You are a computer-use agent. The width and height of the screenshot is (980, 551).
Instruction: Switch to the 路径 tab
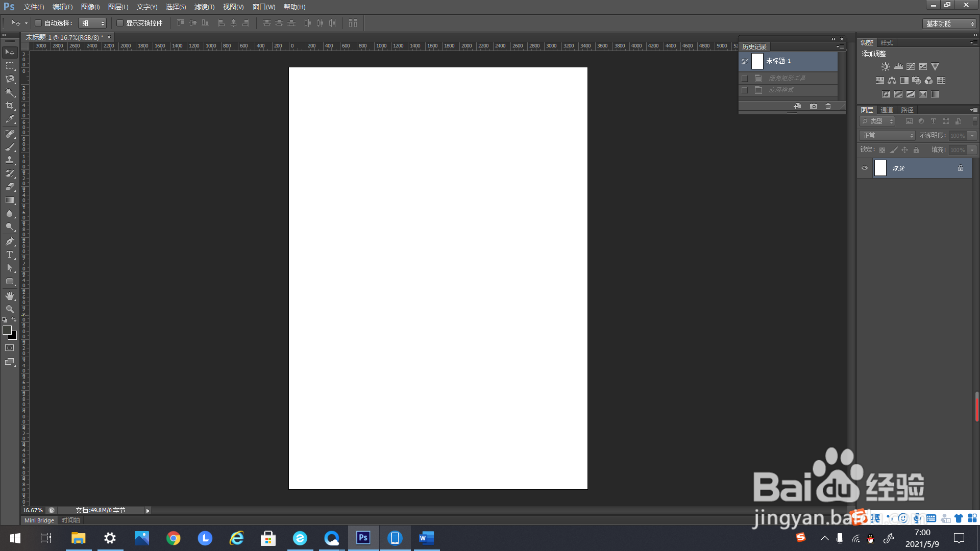tap(907, 110)
